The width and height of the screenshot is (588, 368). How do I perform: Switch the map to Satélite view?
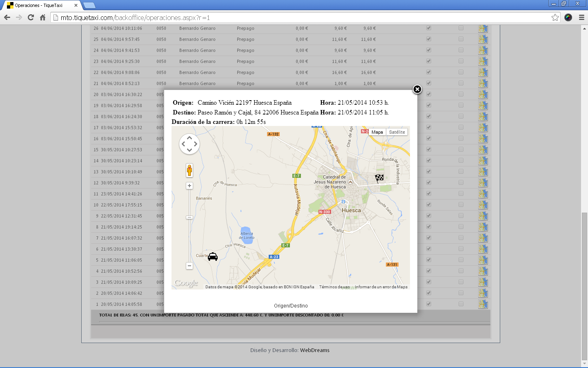[397, 132]
